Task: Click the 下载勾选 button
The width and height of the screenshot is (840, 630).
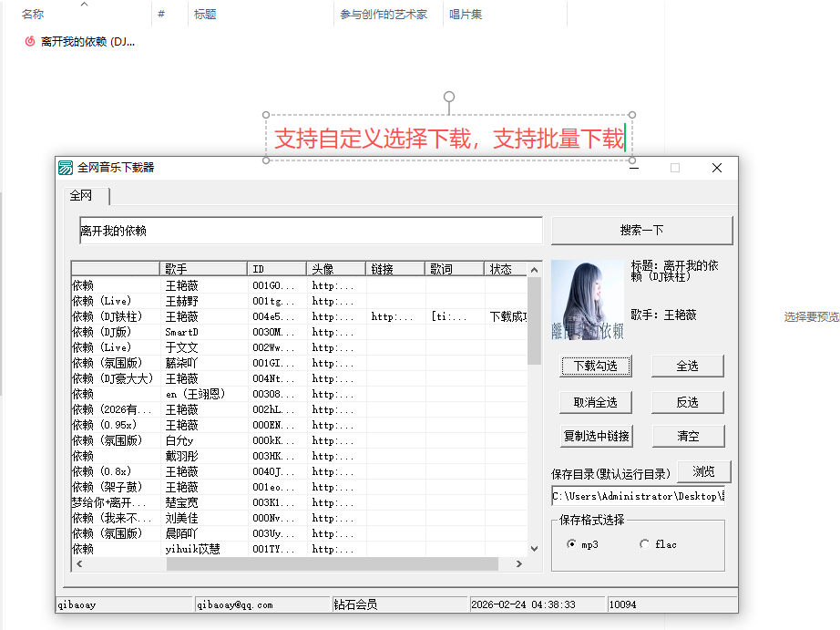Action: (596, 367)
